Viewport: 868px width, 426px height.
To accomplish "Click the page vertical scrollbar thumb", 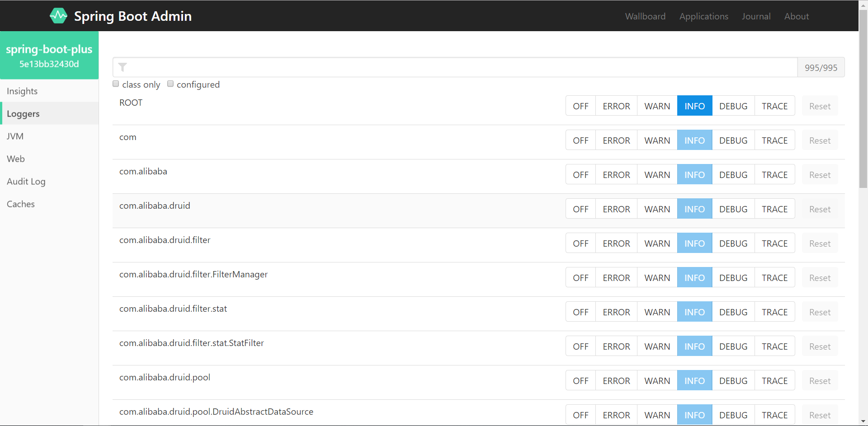I will [x=863, y=98].
